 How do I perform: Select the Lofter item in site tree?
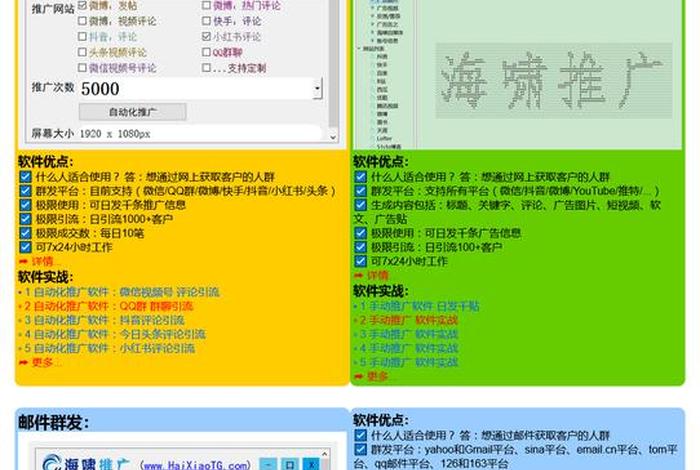coord(384,138)
